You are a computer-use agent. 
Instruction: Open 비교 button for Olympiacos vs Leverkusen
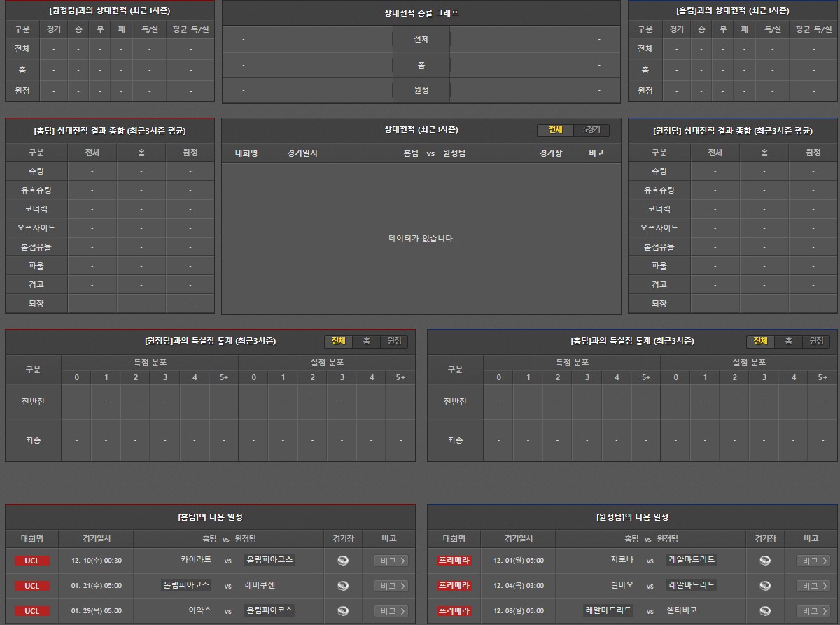(391, 586)
